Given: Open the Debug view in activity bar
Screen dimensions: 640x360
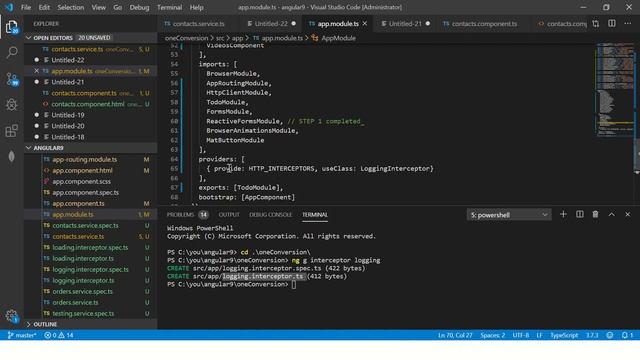Looking at the screenshot, I should [x=12, y=104].
